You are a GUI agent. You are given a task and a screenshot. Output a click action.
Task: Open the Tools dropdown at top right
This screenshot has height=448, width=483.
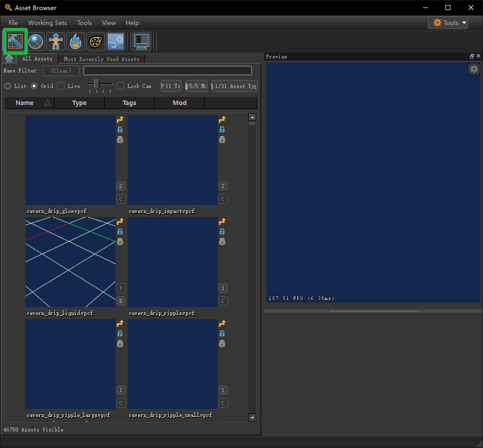(448, 23)
